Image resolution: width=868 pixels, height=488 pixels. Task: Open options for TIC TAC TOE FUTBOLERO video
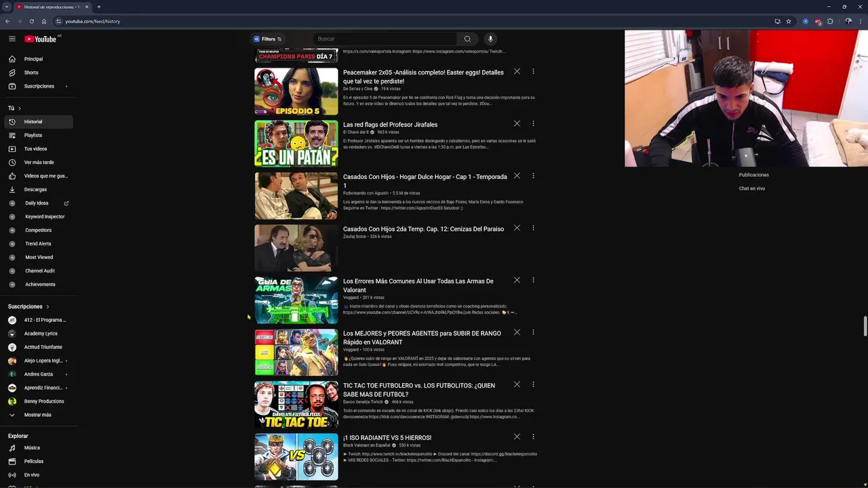(533, 384)
